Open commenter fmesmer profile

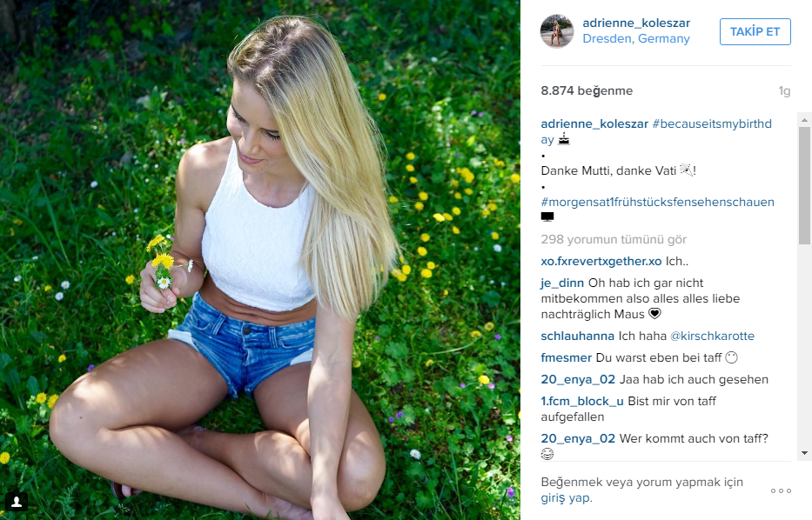click(x=566, y=357)
